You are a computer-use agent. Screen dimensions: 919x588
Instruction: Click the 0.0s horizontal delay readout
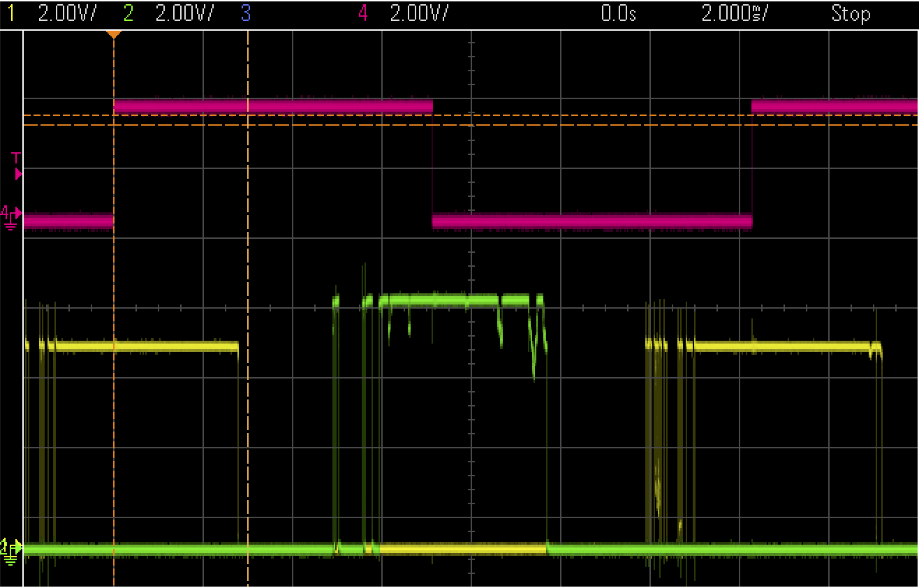(619, 13)
